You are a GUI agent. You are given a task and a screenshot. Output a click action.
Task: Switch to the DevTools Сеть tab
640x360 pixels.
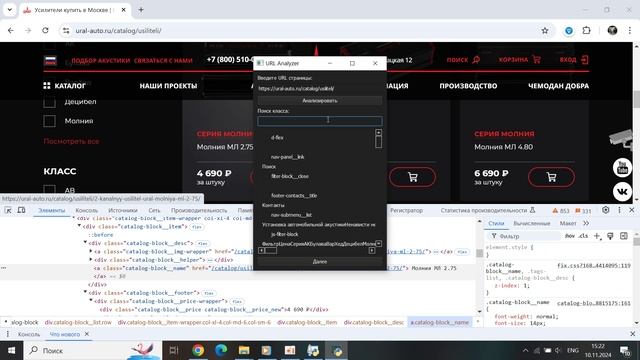[x=154, y=211]
